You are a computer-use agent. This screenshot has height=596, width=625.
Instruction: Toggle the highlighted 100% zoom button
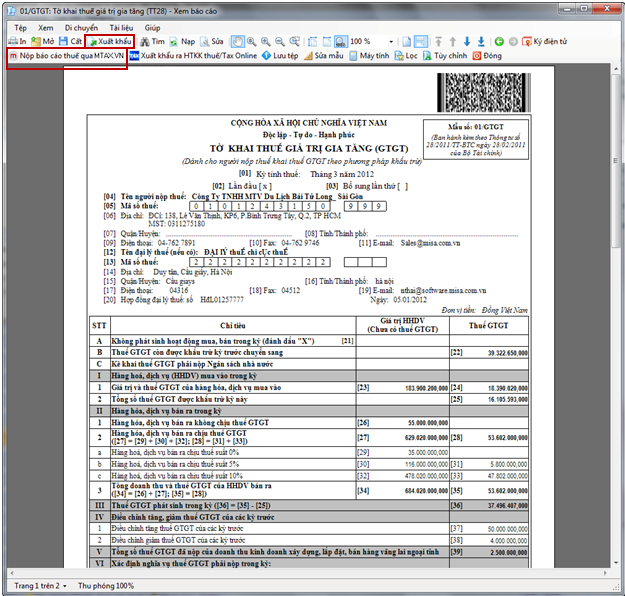click(341, 41)
